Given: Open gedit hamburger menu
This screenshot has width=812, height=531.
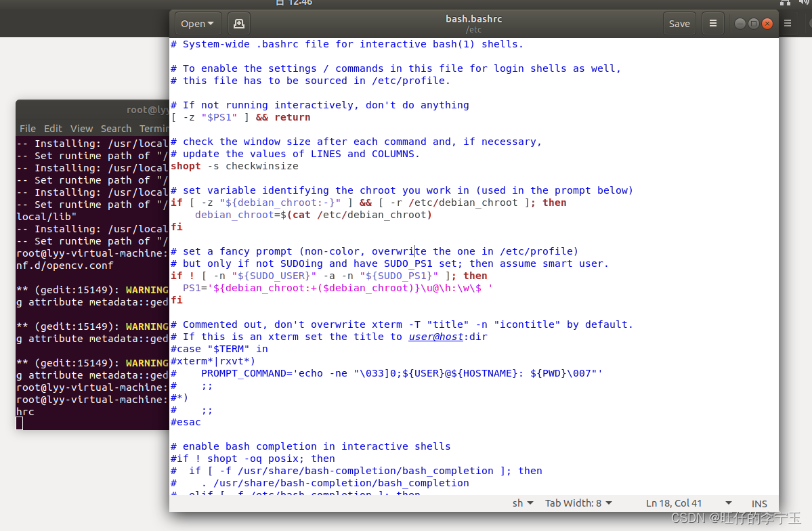Looking at the screenshot, I should pyautogui.click(x=713, y=24).
